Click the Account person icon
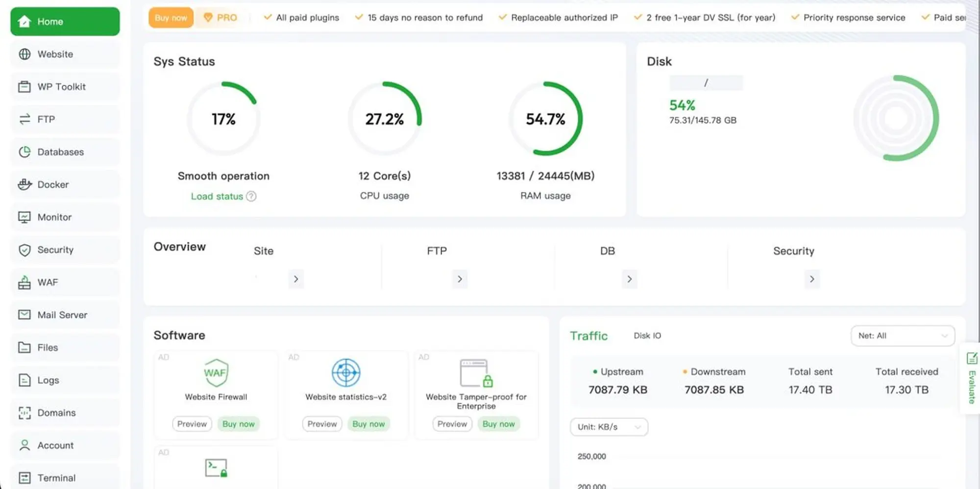Image resolution: width=980 pixels, height=489 pixels. (24, 445)
